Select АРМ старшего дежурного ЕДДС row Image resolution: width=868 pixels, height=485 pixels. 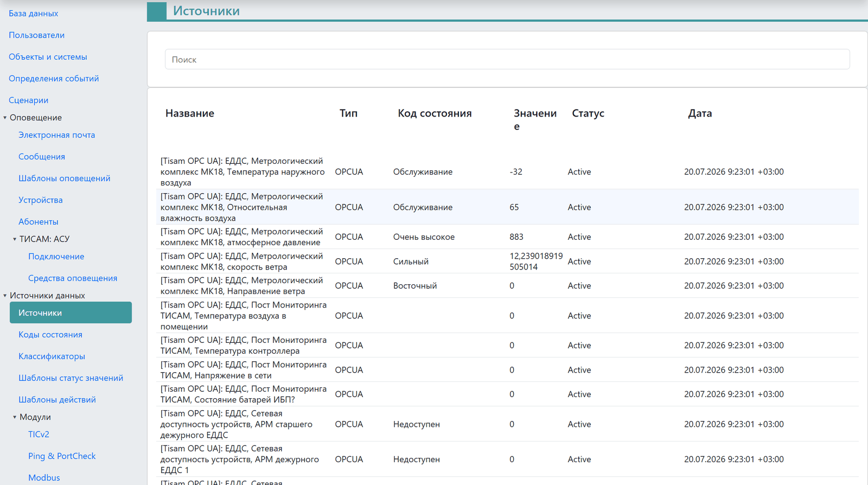point(507,424)
